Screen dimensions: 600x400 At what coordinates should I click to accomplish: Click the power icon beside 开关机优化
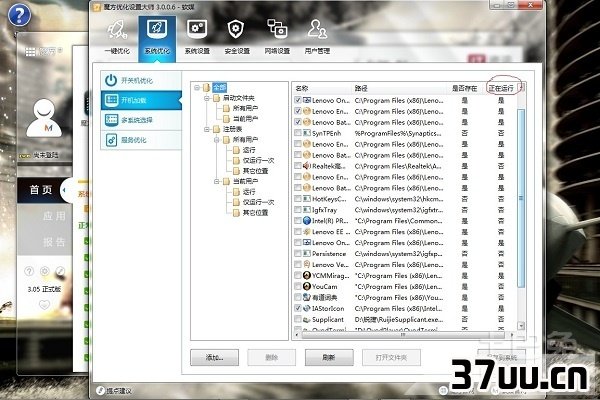pyautogui.click(x=111, y=80)
